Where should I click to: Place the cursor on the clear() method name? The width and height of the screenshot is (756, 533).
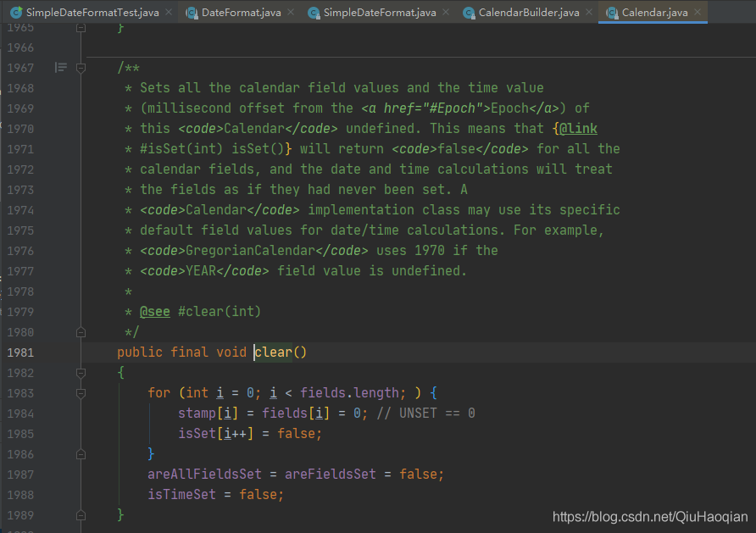(x=274, y=353)
